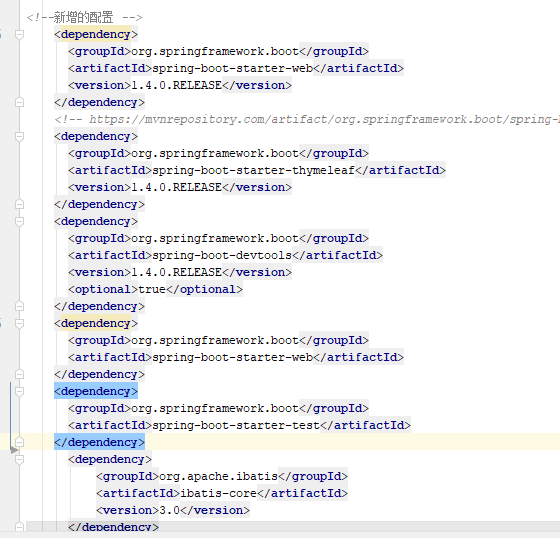
Task: Click spring-boot-devtools artifactId text
Action: pyautogui.click(x=222, y=255)
